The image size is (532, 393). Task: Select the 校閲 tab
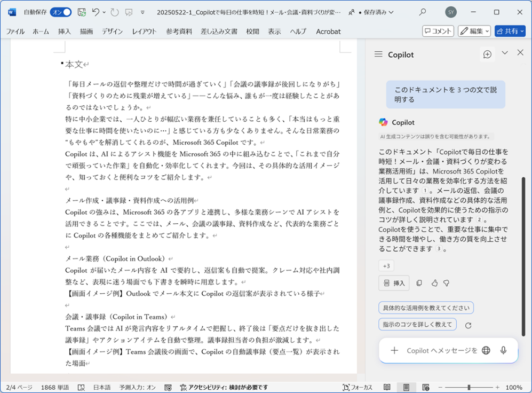pyautogui.click(x=252, y=32)
